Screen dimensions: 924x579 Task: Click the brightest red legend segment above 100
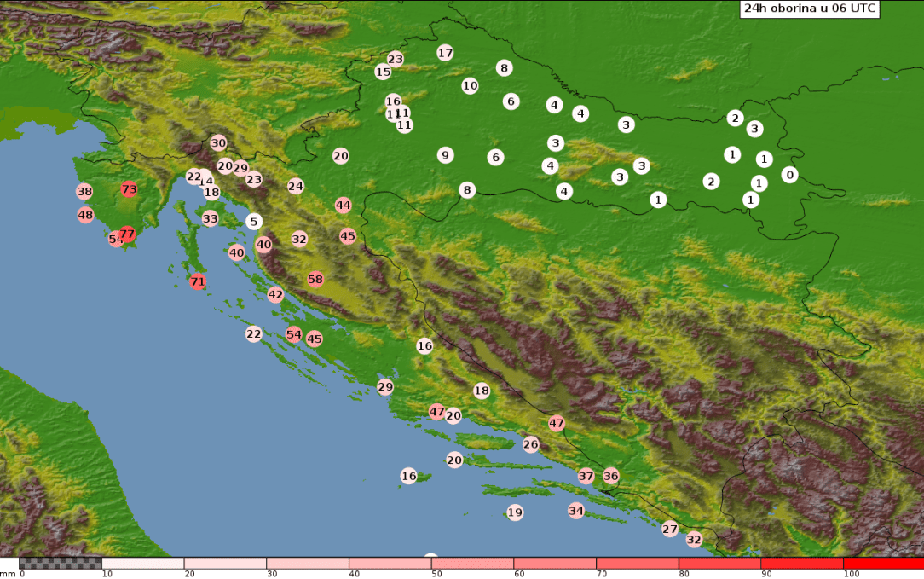pyautogui.click(x=883, y=564)
